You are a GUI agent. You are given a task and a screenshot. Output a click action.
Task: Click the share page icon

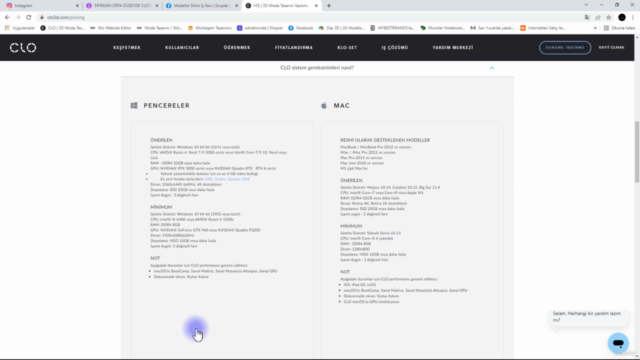[598, 18]
